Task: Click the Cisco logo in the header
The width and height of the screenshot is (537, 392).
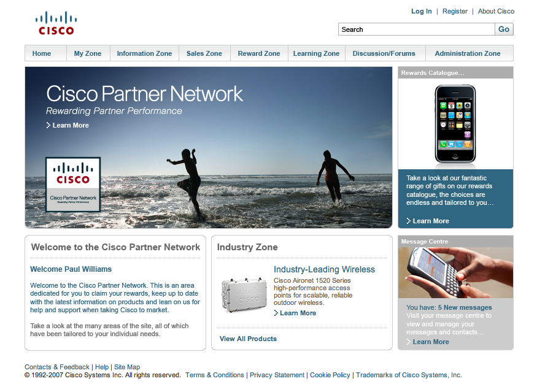Action: [x=56, y=23]
